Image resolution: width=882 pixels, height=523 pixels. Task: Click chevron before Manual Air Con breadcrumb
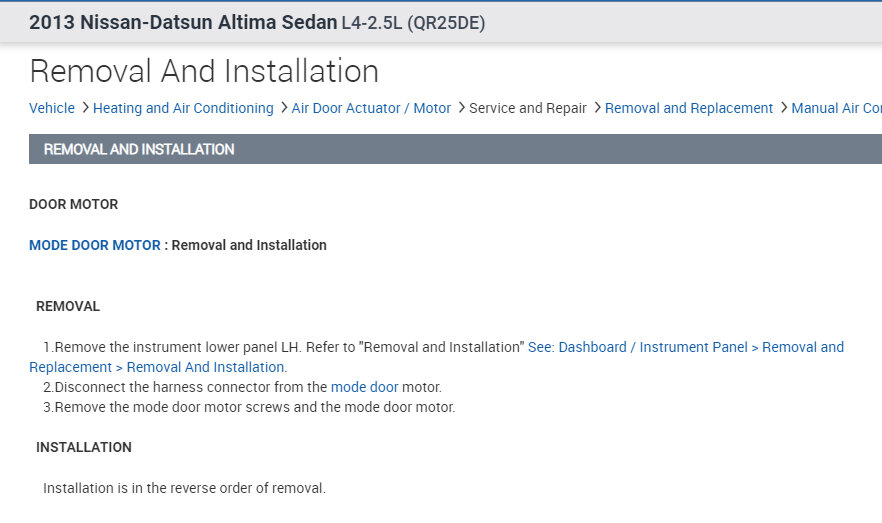click(782, 108)
